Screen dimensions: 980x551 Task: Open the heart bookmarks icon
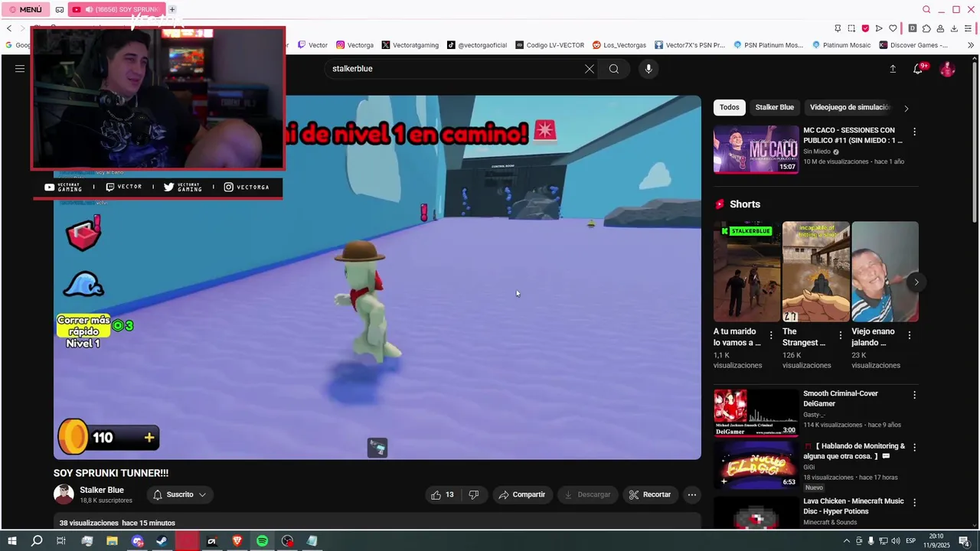click(x=893, y=28)
